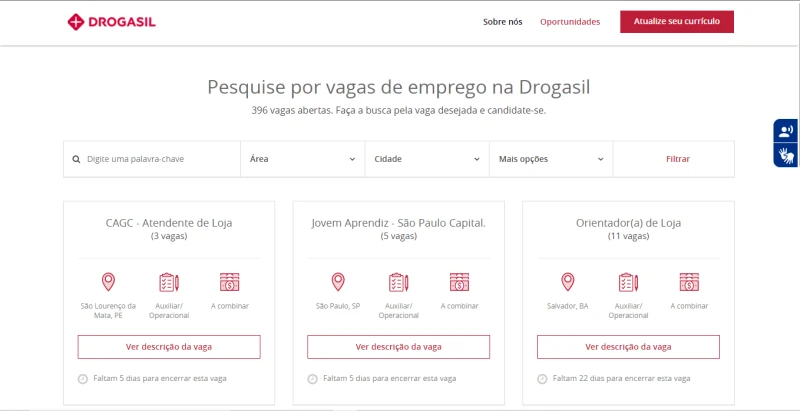
Task: Click clipboard icon on Orientador(a) de Loja card
Action: (628, 282)
